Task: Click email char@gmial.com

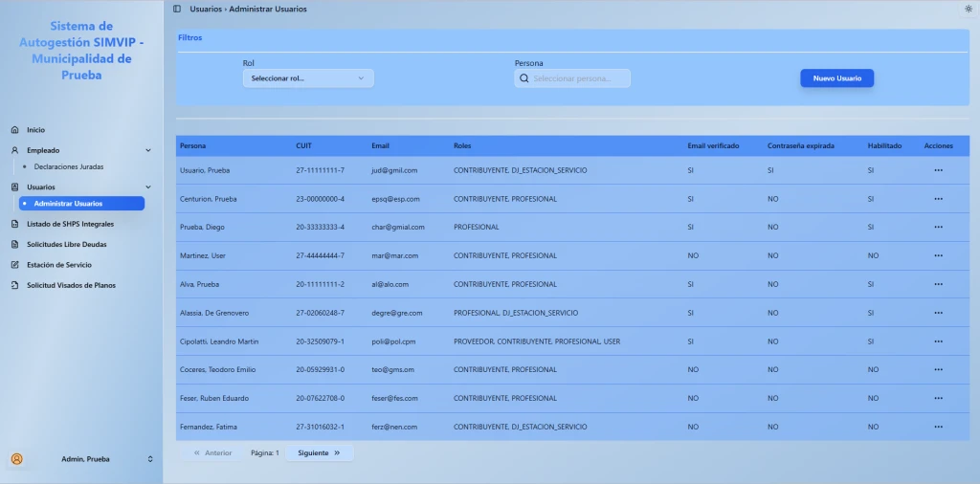Action: 398,228
